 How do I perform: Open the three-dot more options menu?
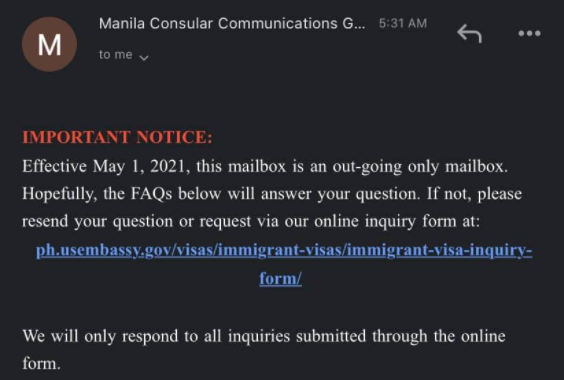pyautogui.click(x=529, y=33)
